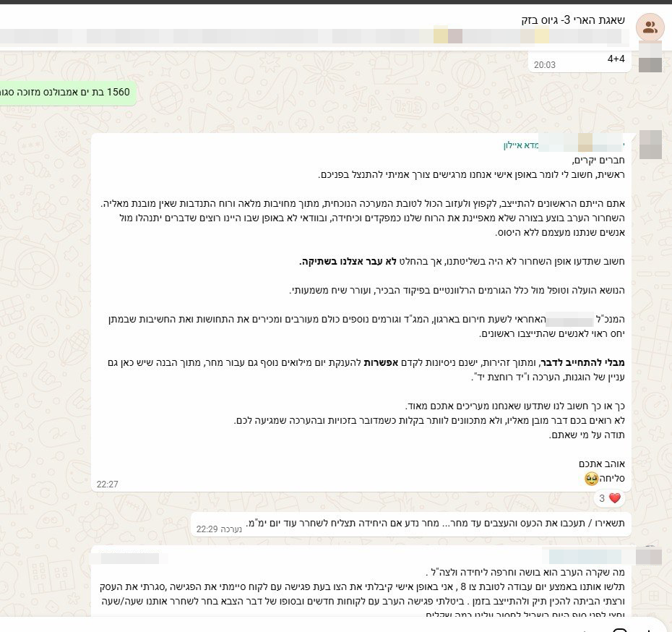Click the line beginning כך או כך חשוב לנו
The width and height of the screenshot is (672, 632).
515,406
